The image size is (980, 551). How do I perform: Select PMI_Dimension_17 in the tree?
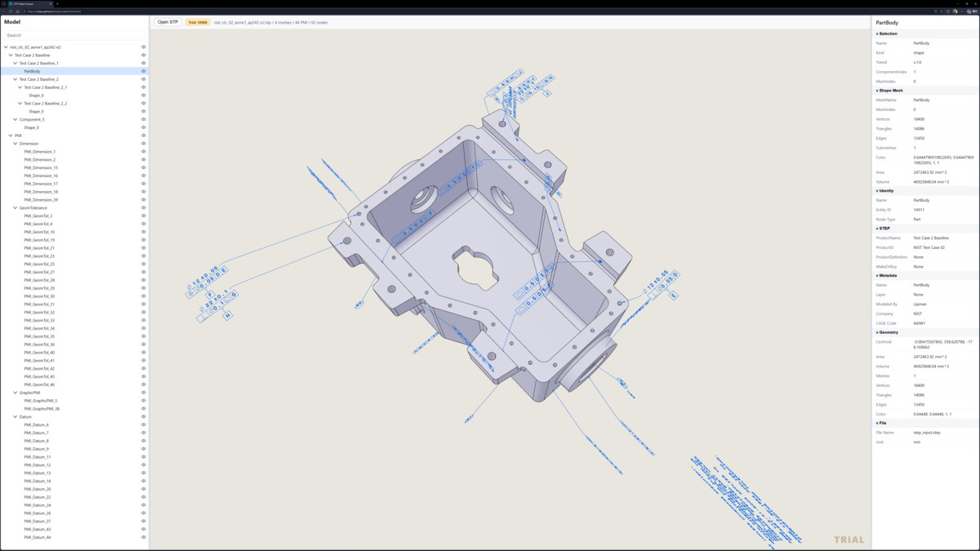74,184
